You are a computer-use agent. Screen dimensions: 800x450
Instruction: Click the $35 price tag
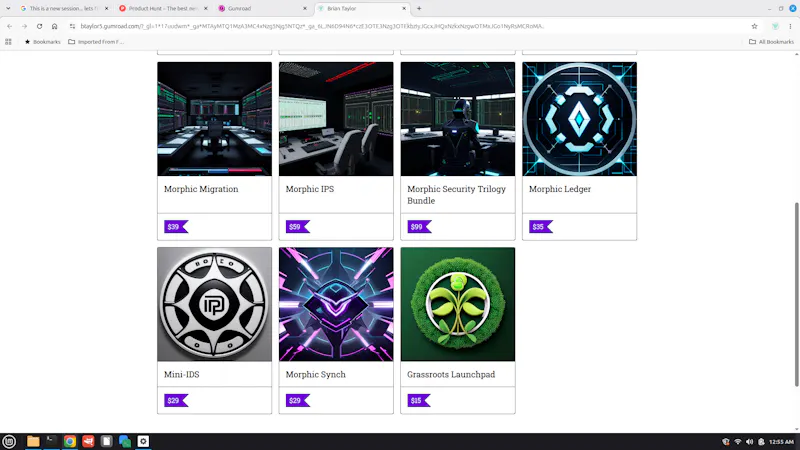[x=541, y=227]
